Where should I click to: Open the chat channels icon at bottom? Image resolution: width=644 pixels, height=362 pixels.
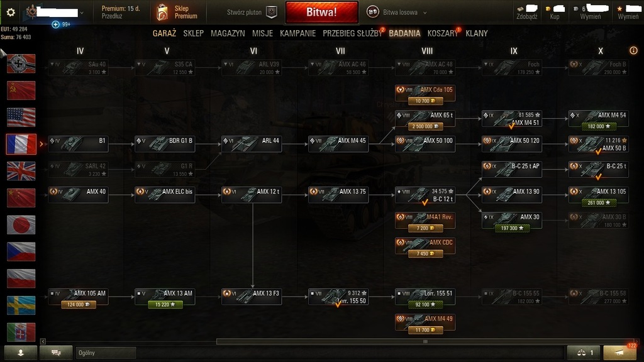point(56,353)
